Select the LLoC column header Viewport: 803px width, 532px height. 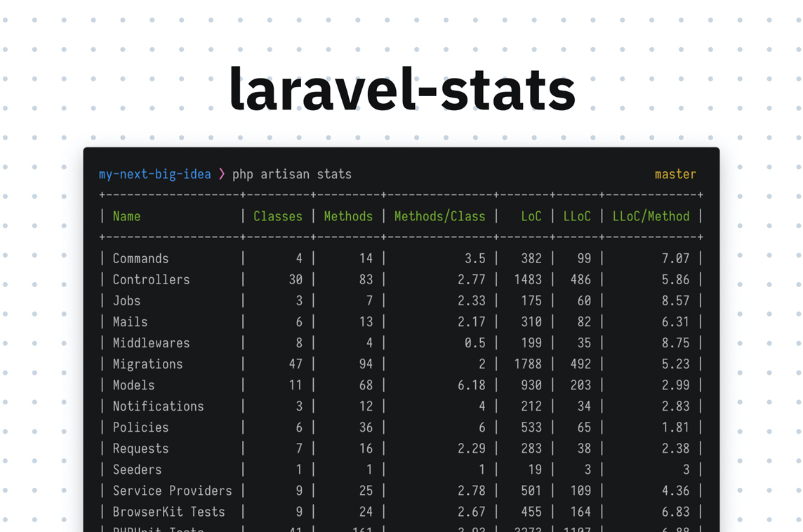pyautogui.click(x=577, y=216)
